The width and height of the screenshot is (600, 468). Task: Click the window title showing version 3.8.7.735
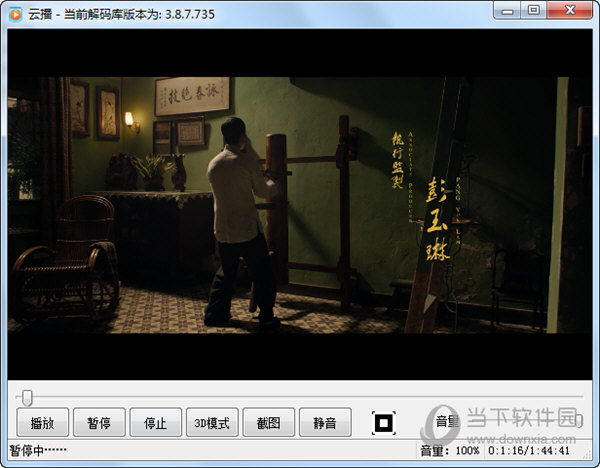click(x=121, y=15)
